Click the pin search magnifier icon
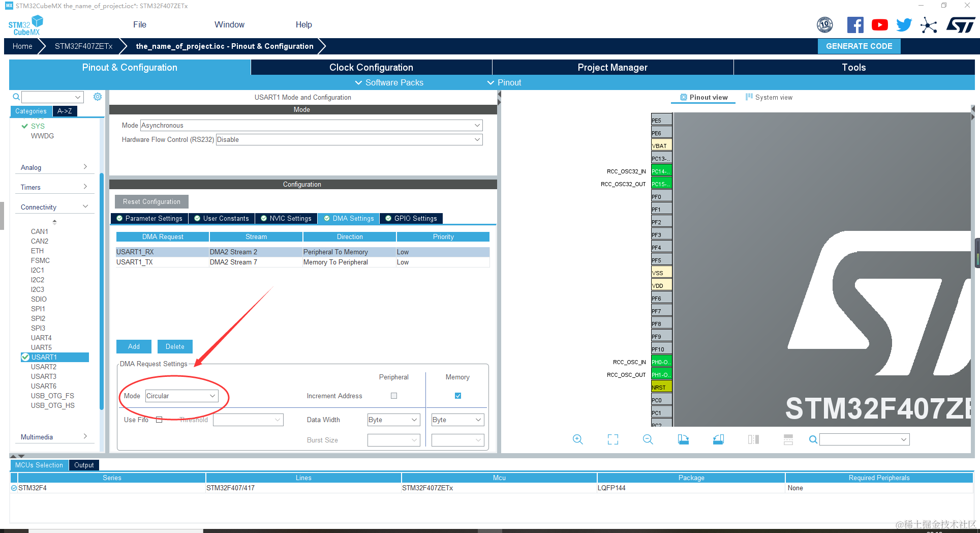 point(813,439)
